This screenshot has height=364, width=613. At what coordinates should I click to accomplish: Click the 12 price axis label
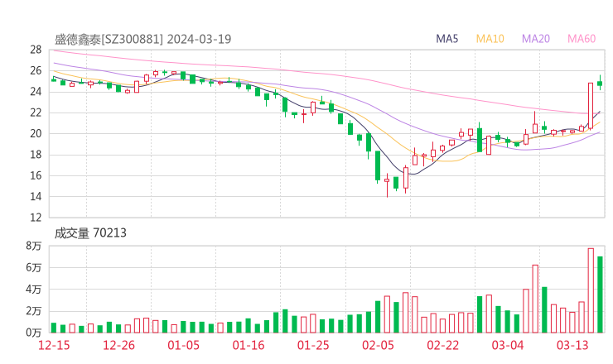(36, 218)
